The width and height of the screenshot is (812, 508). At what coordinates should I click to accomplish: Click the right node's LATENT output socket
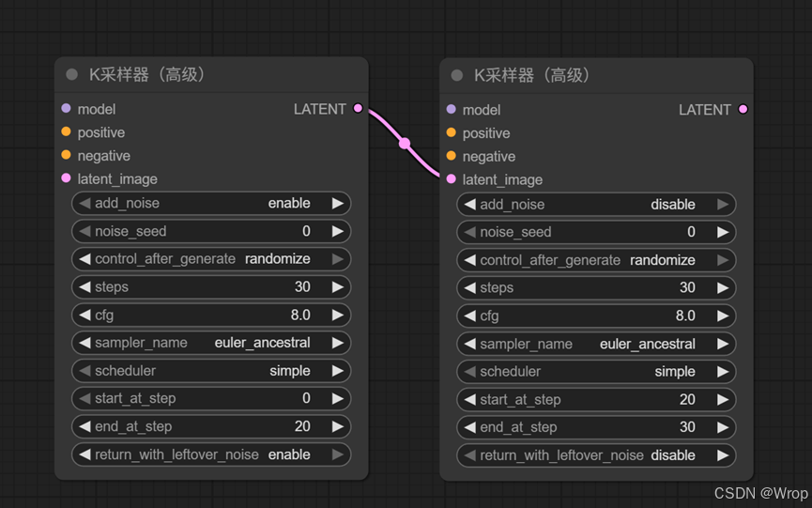743,109
